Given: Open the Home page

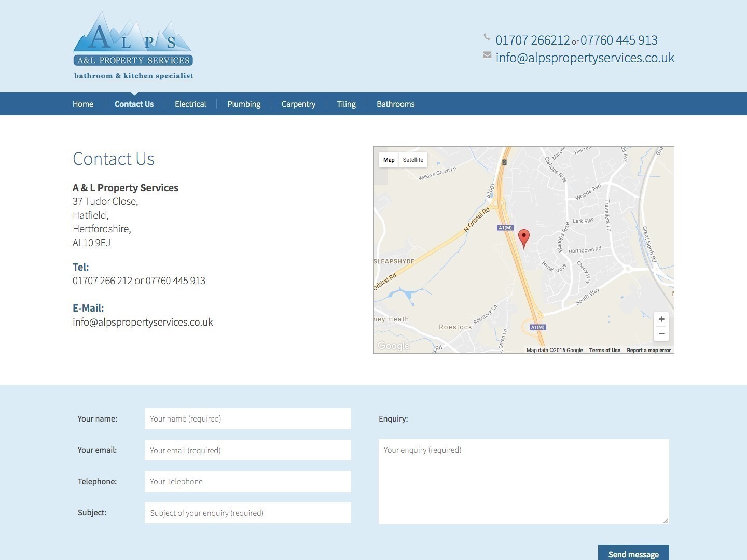Looking at the screenshot, I should 83,104.
